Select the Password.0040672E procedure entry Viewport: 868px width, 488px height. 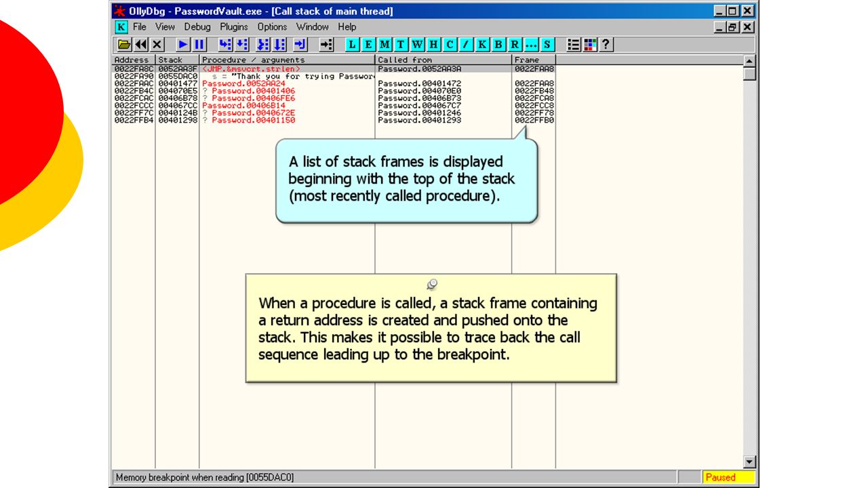[x=253, y=113]
